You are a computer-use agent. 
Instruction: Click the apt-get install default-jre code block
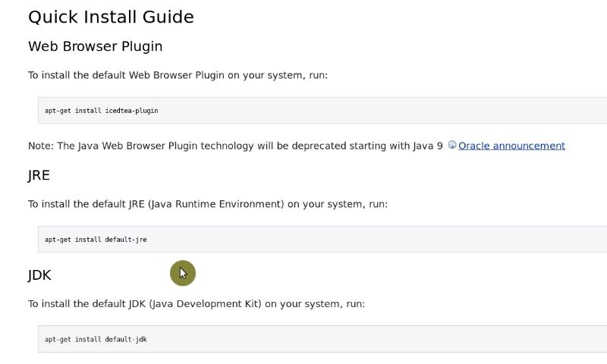322,240
